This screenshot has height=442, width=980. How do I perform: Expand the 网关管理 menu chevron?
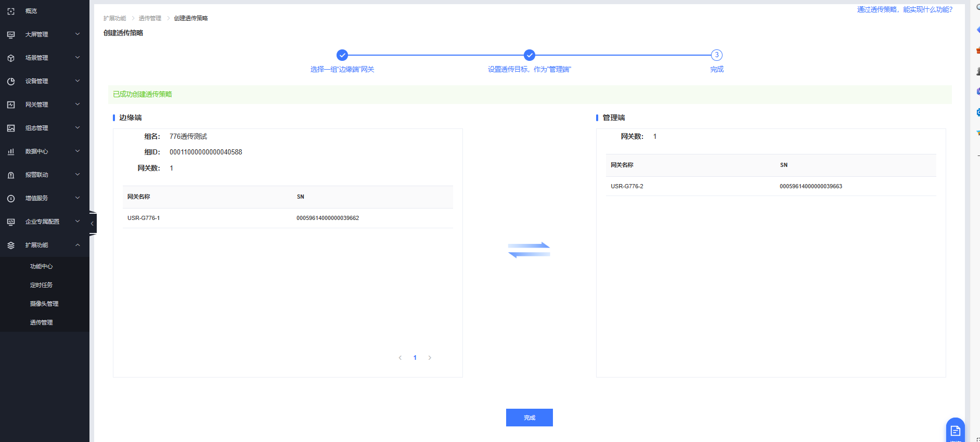78,105
